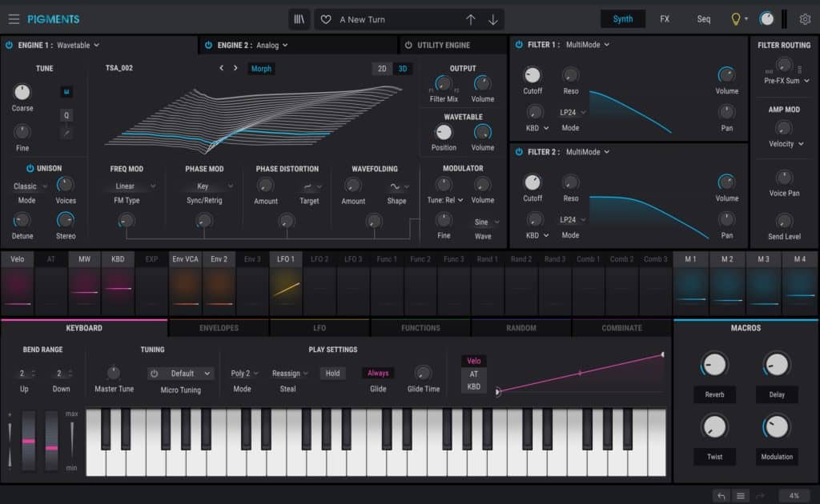Select 2D wavetable view button

click(x=382, y=69)
